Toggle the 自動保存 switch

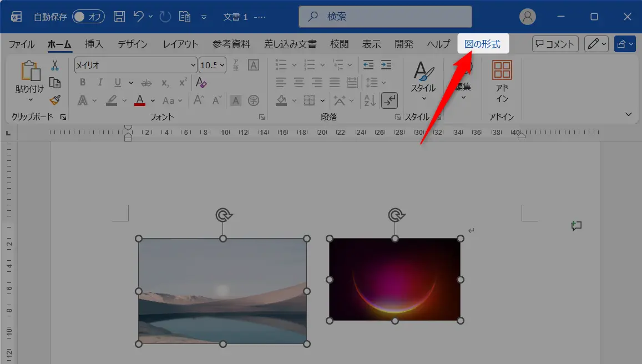pos(88,17)
